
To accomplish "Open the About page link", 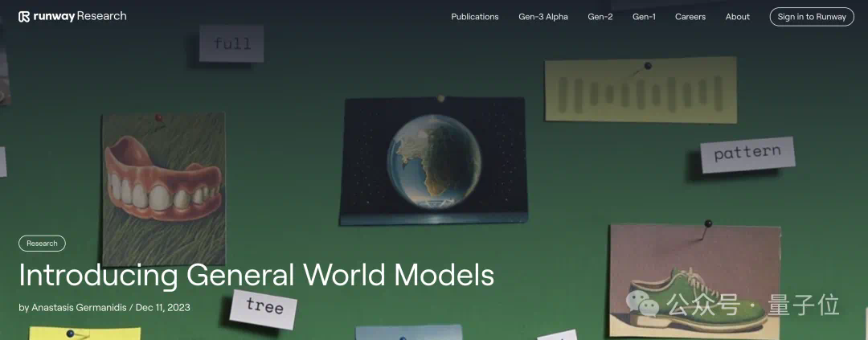I will click(x=737, y=17).
